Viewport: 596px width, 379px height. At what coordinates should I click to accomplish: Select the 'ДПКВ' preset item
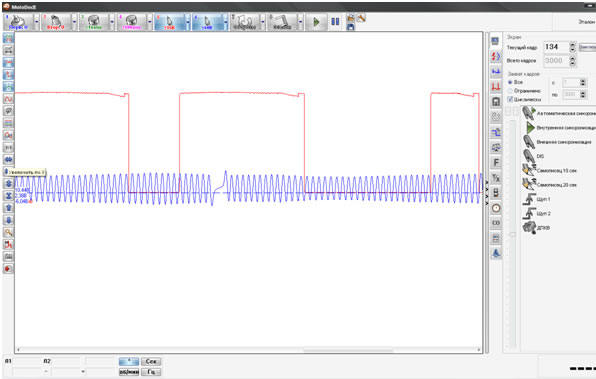coord(536,228)
